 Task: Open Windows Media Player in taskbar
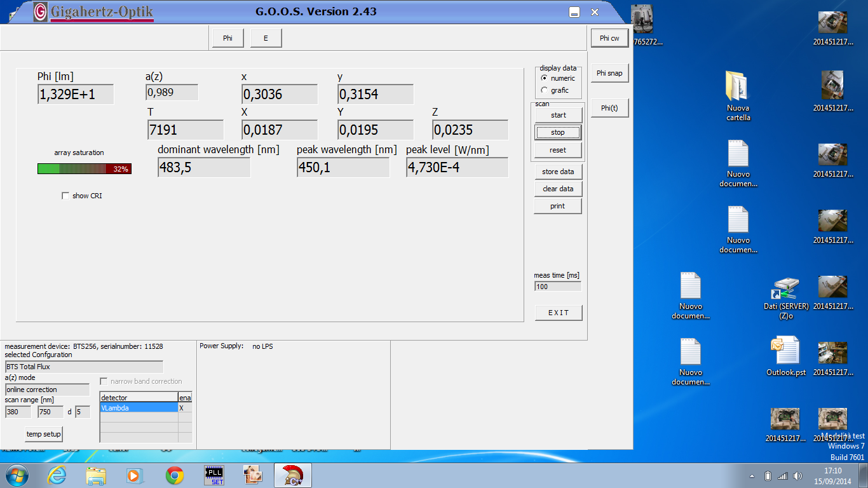[134, 475]
